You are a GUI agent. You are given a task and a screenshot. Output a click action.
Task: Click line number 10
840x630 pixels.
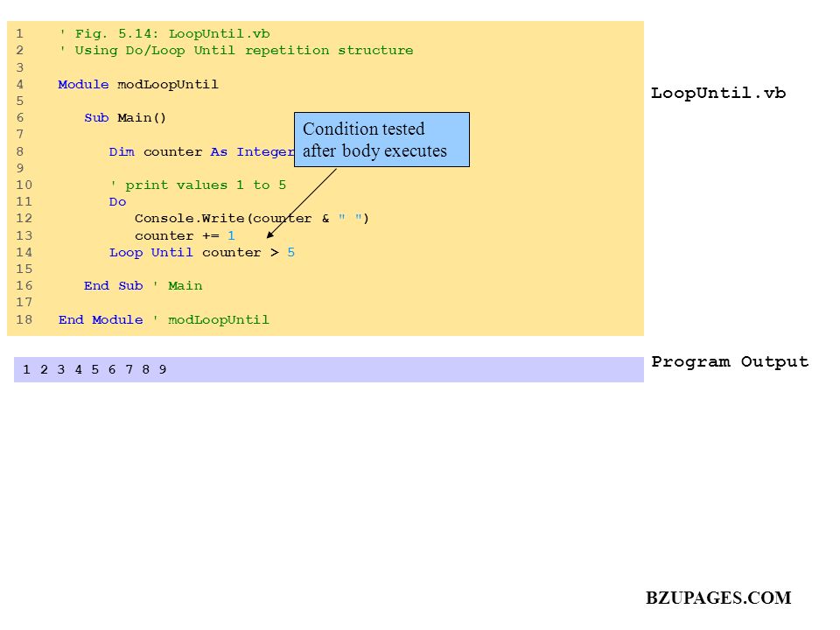point(24,185)
